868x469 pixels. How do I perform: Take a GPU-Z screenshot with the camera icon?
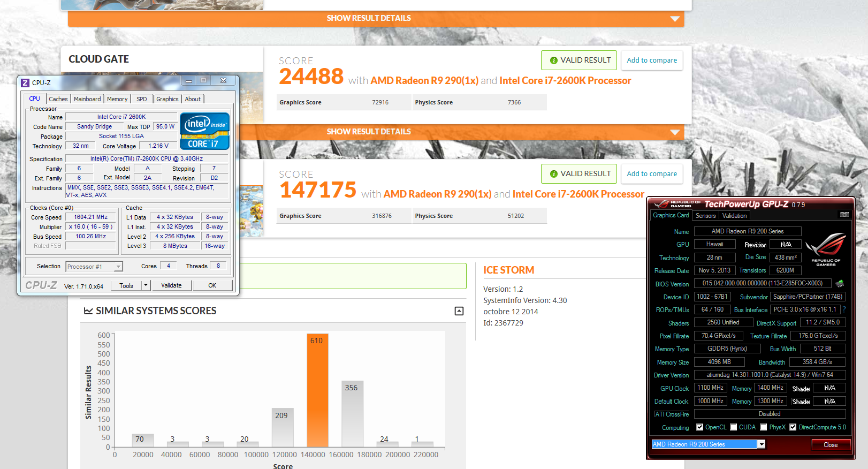[844, 215]
